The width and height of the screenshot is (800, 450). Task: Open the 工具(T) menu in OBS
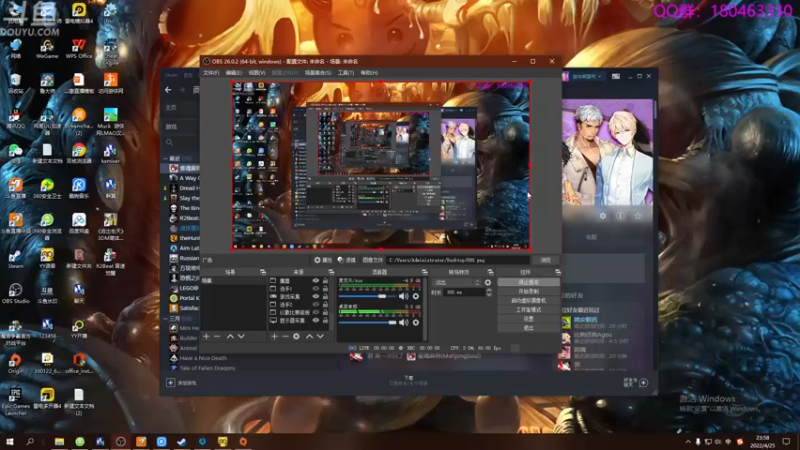tap(345, 73)
